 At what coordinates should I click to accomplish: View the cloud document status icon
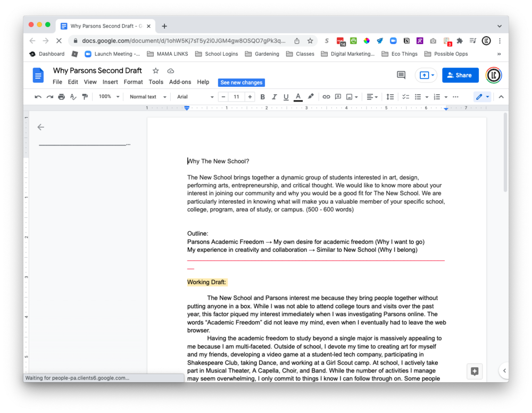pyautogui.click(x=171, y=71)
